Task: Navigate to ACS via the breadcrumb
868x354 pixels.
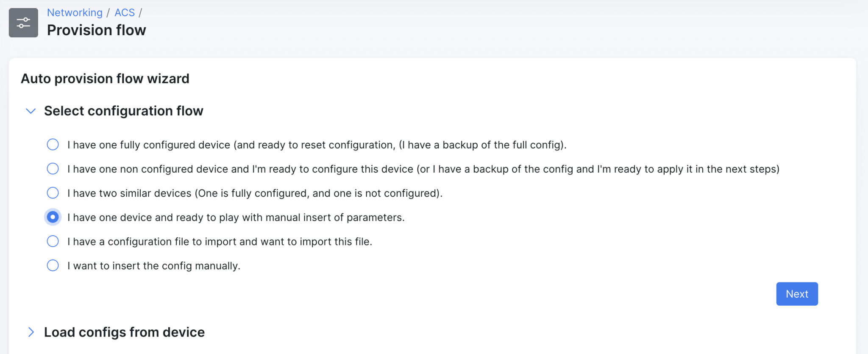Action: coord(124,12)
